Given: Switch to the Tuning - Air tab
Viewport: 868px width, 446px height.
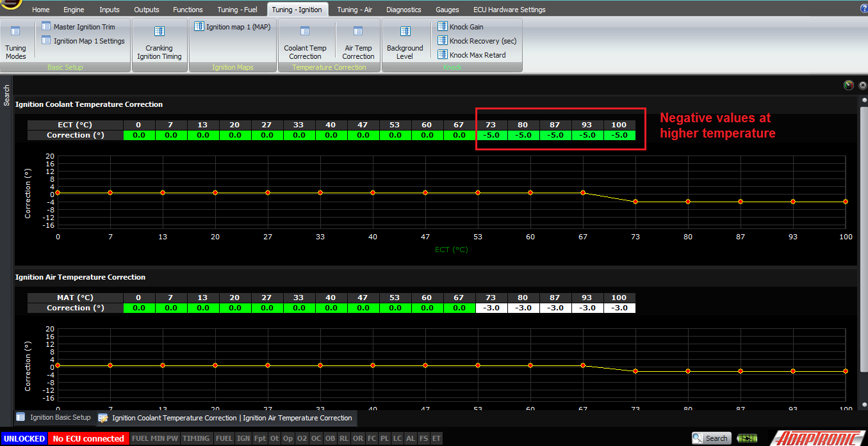Looking at the screenshot, I should point(354,10).
